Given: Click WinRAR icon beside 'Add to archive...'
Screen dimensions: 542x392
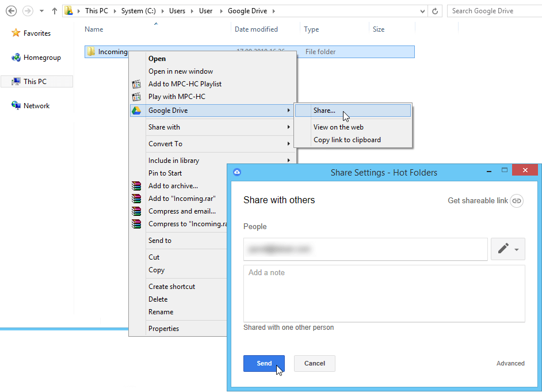Looking at the screenshot, I should 136,186.
